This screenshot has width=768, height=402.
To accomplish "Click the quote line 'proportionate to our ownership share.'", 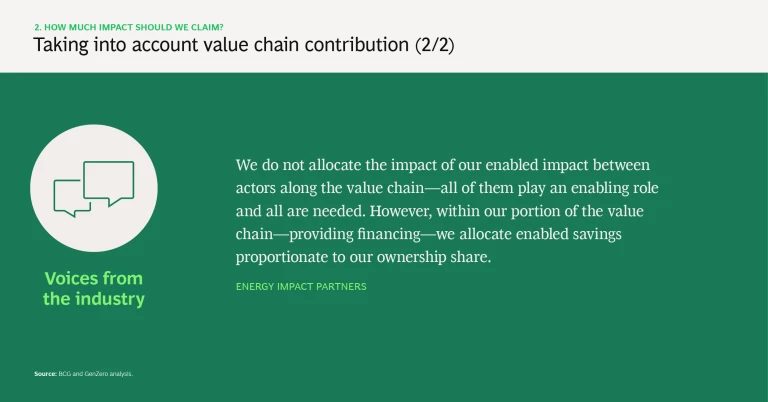I will point(363,256).
